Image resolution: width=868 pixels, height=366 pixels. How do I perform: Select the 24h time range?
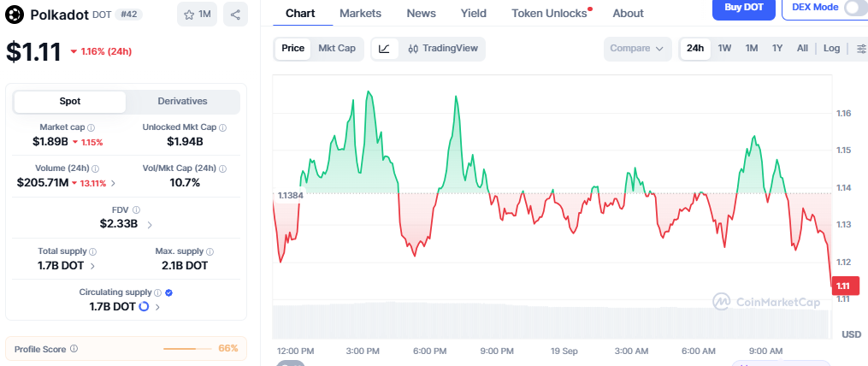(695, 49)
